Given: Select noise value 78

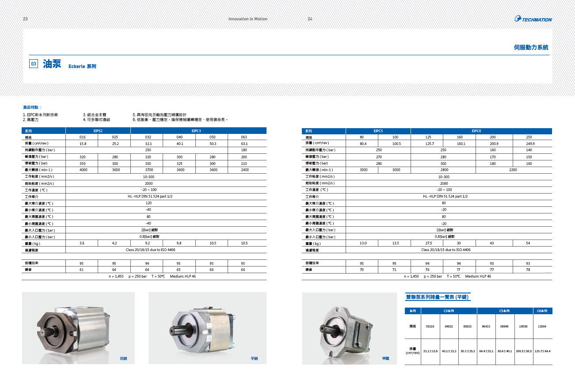Looking at the screenshot, I should [x=528, y=270].
